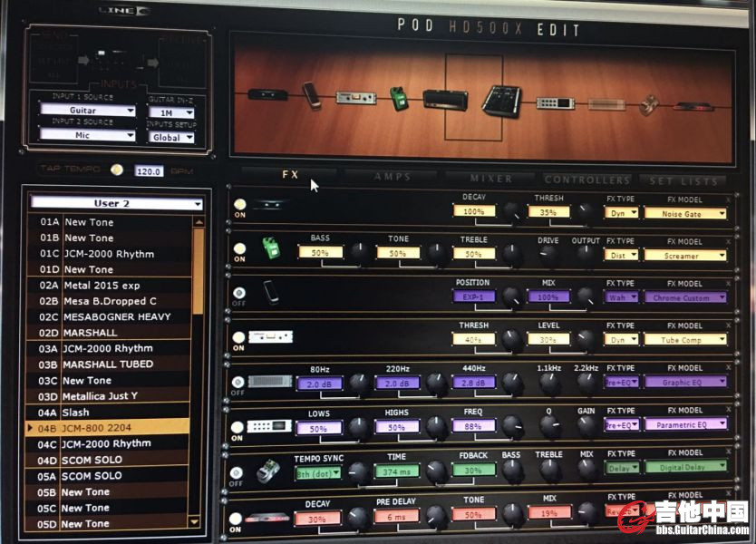Open the Screamer FX Model dropdown
Image resolution: width=756 pixels, height=544 pixels.
(x=685, y=256)
